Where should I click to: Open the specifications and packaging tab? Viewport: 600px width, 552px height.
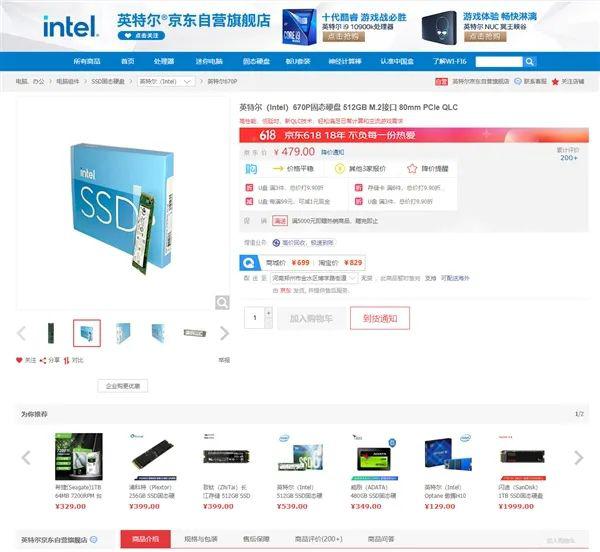click(201, 539)
